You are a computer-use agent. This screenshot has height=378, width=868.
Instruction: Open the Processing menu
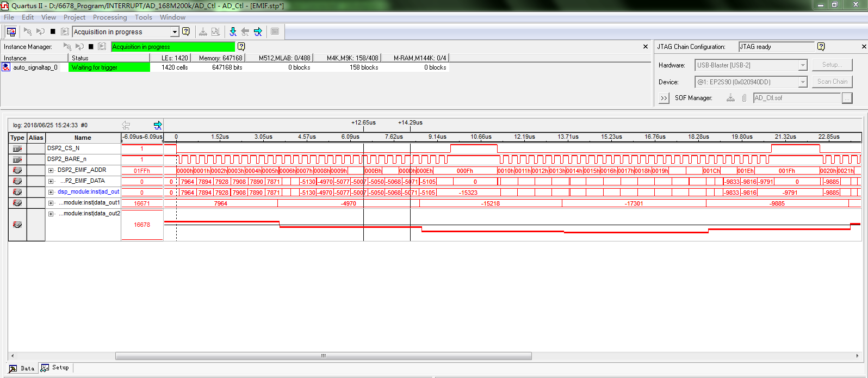[110, 17]
